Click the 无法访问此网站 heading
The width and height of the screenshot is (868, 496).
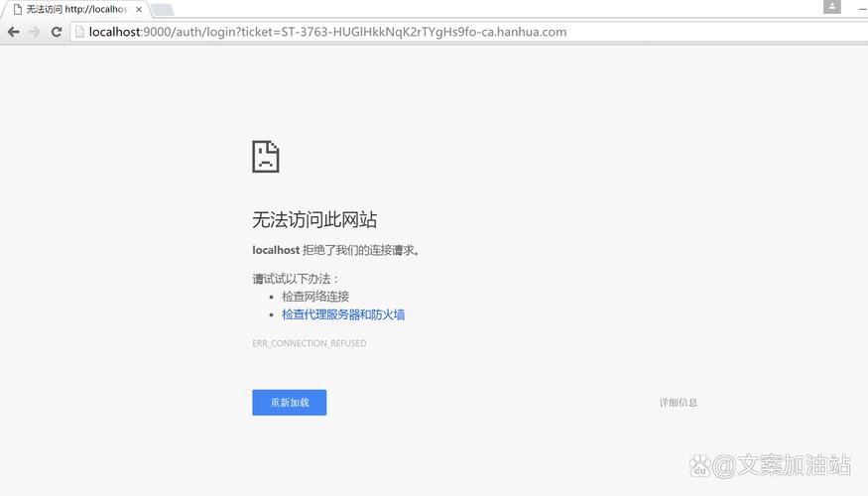click(314, 220)
